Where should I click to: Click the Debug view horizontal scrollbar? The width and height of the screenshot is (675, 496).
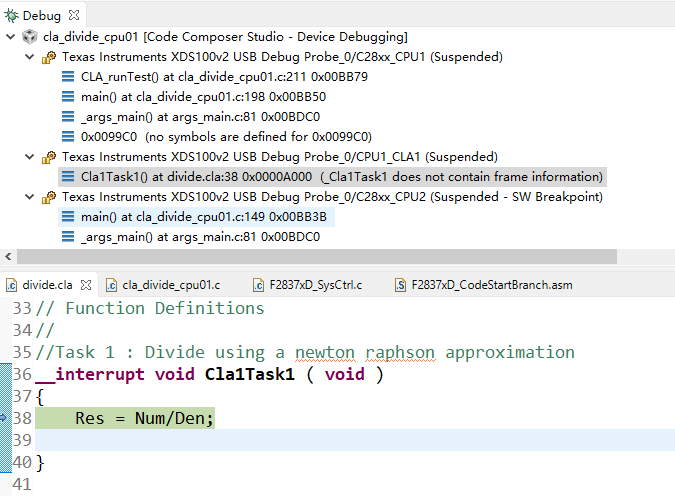coord(300,257)
